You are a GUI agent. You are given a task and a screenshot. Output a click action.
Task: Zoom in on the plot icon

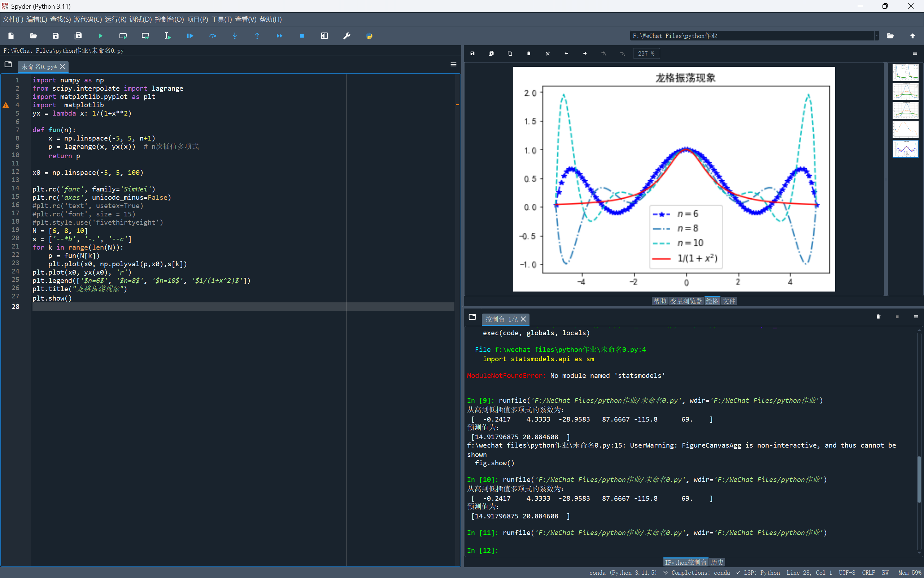click(x=603, y=53)
